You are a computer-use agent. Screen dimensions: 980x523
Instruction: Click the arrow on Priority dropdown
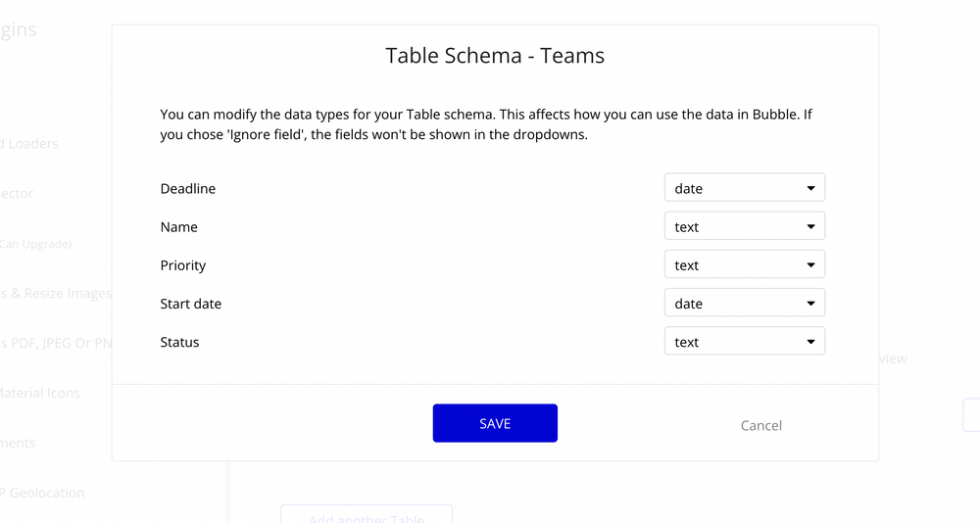pyautogui.click(x=810, y=265)
